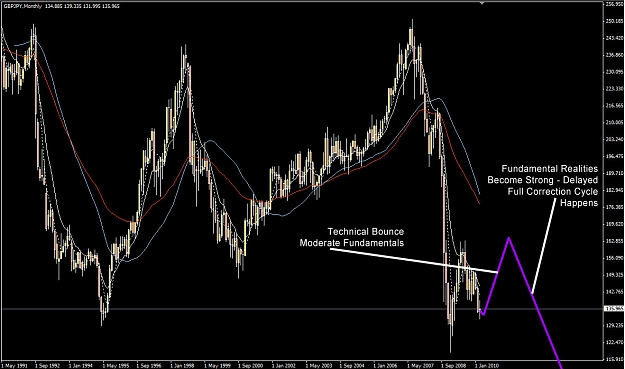This screenshot has width=625, height=369.
Task: Click the GBPJPY,Monthly chart title
Action: [x=22, y=6]
